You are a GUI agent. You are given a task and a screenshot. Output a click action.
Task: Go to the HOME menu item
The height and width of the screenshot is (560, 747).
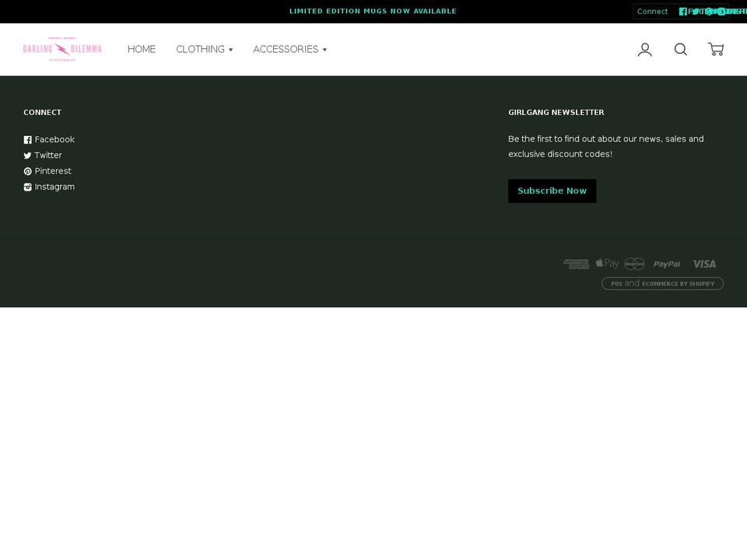(142, 49)
